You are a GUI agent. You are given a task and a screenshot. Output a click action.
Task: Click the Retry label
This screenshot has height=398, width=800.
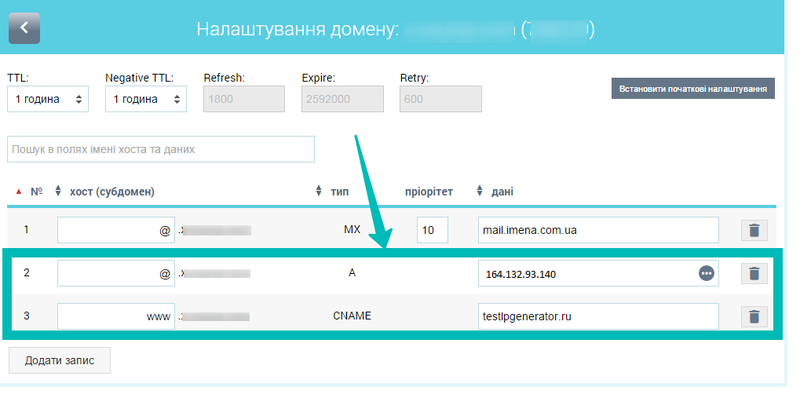point(414,78)
